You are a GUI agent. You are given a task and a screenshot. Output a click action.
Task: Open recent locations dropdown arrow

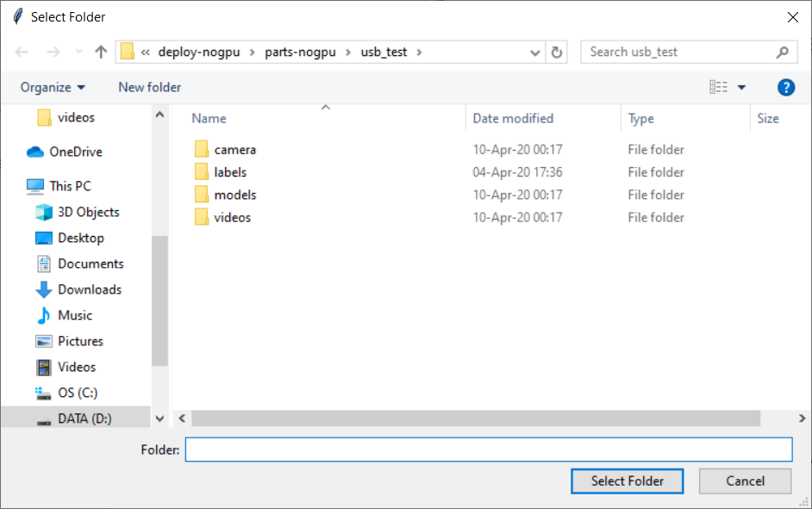click(x=78, y=52)
